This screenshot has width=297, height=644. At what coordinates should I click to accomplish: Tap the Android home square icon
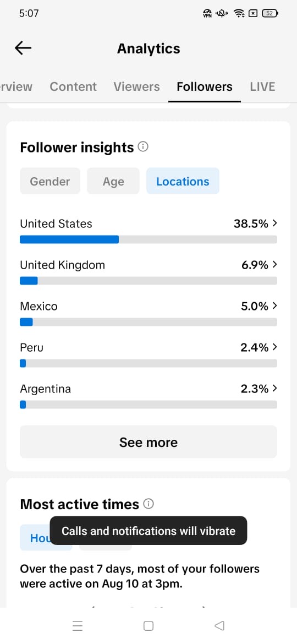pos(148,625)
